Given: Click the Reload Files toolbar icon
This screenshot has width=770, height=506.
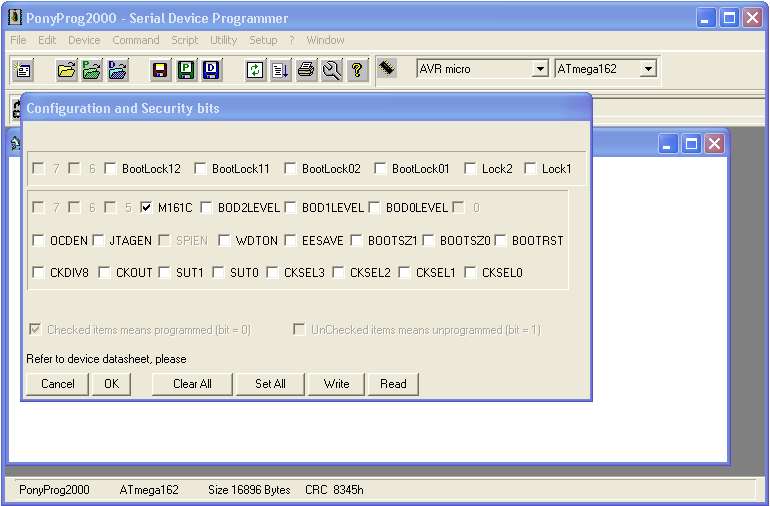Looking at the screenshot, I should pyautogui.click(x=256, y=70).
